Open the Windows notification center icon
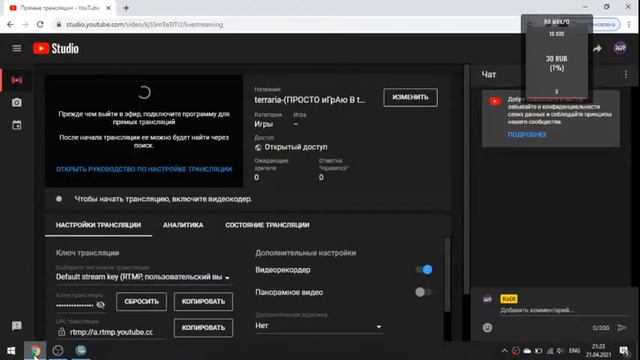This screenshot has width=640, height=360. pos(624,351)
